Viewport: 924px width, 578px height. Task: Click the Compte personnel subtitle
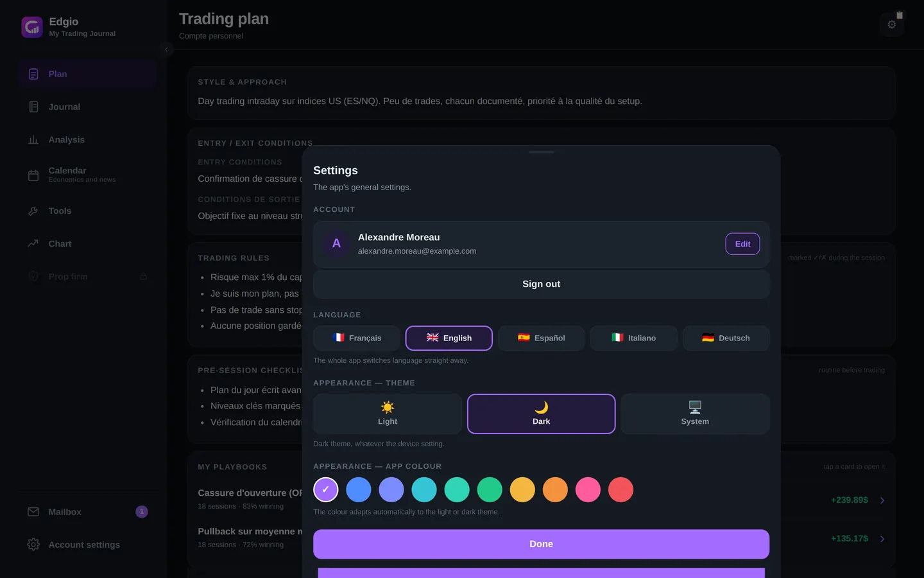(x=211, y=36)
